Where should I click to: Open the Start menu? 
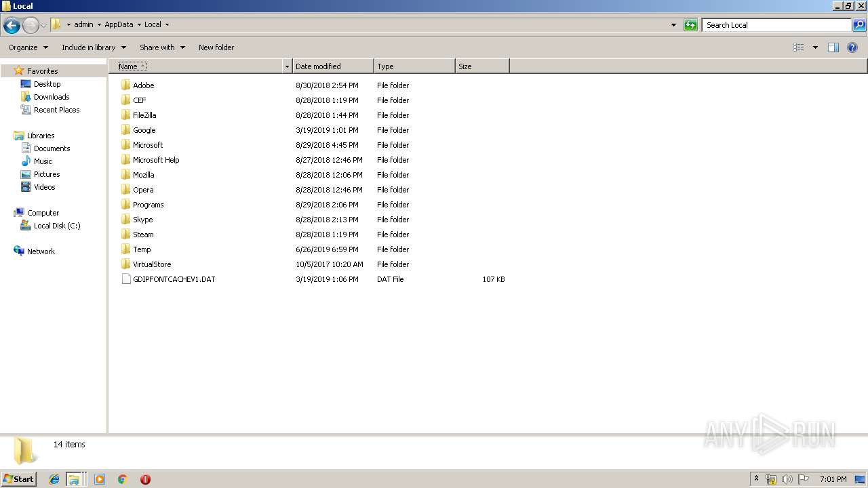[x=19, y=479]
